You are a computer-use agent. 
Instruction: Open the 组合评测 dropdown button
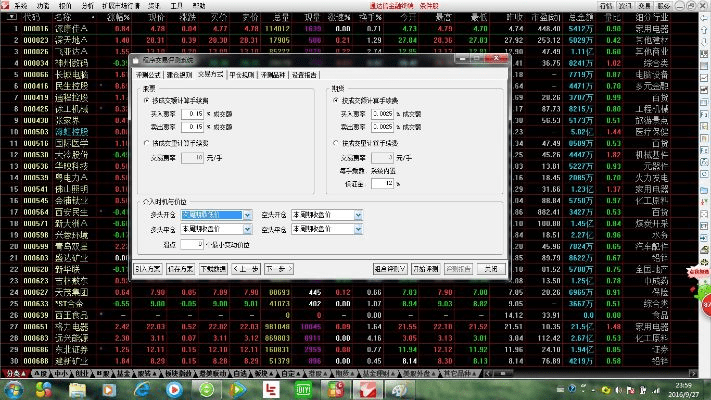tap(390, 269)
